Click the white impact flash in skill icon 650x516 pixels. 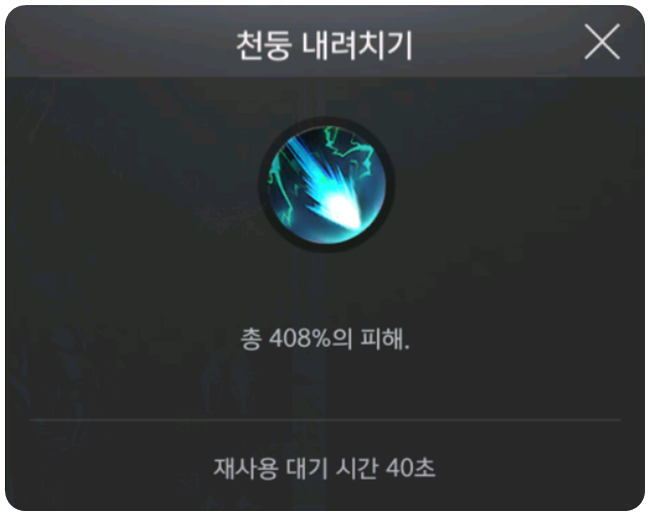tap(340, 207)
